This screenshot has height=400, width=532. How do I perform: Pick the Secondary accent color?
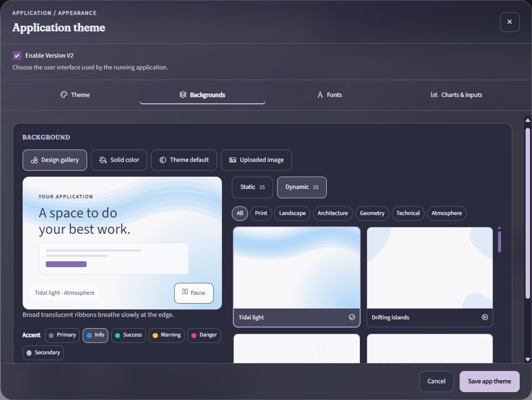pos(43,353)
